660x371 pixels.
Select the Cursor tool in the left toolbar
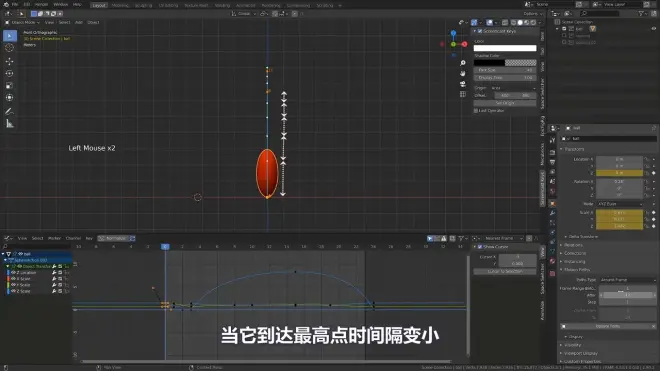click(x=9, y=48)
